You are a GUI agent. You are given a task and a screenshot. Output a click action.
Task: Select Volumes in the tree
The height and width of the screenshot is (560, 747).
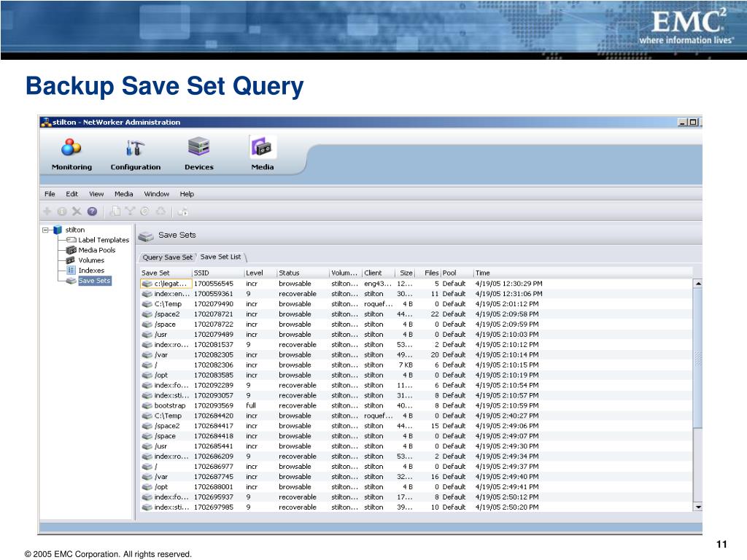(x=91, y=260)
